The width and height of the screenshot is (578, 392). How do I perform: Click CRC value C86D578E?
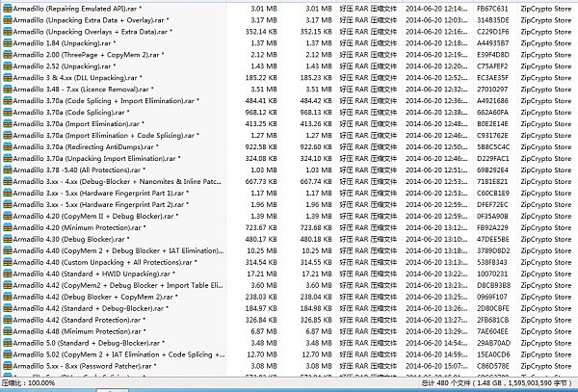coord(493,366)
